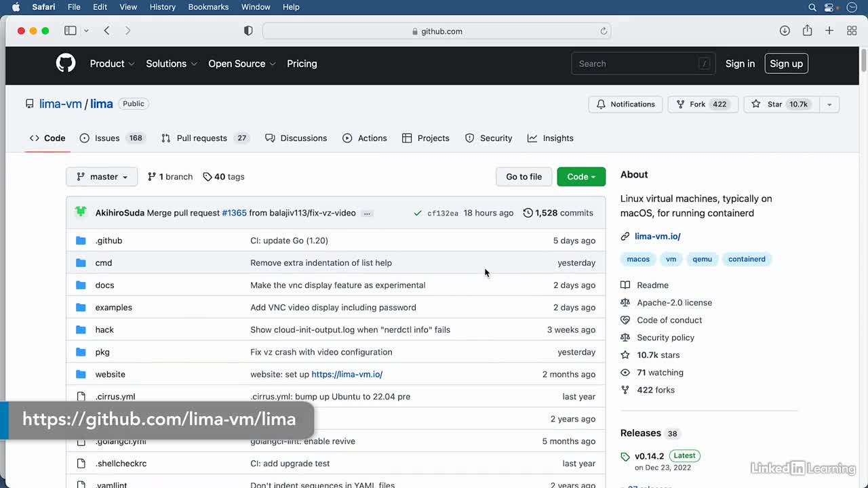Show Safari tab overview icon

tap(852, 30)
